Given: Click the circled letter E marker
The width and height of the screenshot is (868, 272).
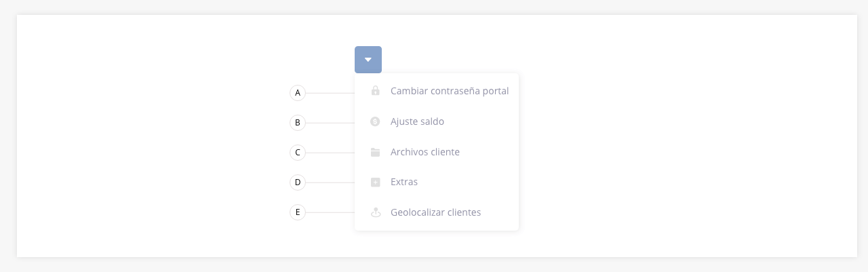Looking at the screenshot, I should [298, 212].
